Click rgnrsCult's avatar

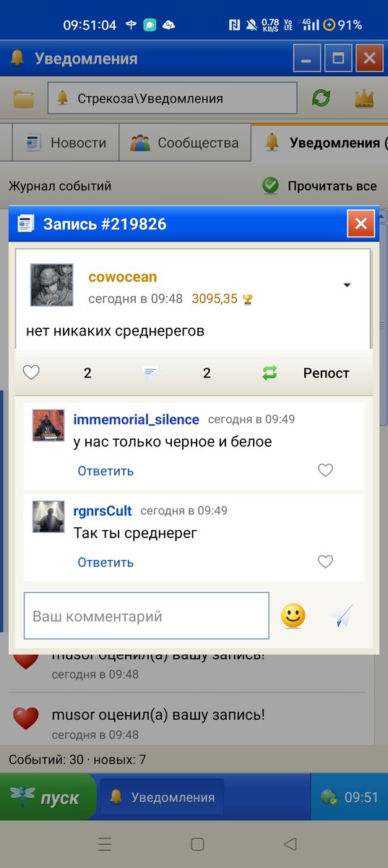(x=48, y=516)
